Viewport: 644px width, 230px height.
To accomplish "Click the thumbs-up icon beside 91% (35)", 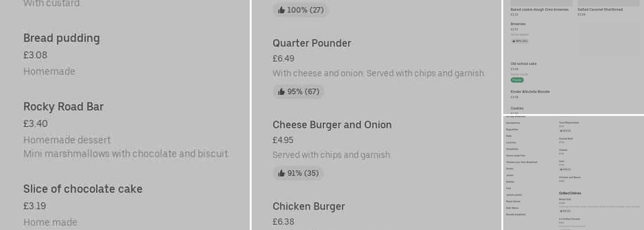I will [282, 173].
